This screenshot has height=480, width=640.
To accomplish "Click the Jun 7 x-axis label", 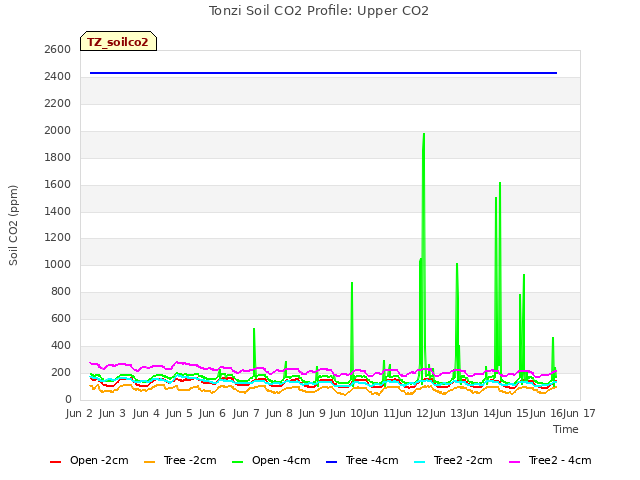I will click(246, 413).
